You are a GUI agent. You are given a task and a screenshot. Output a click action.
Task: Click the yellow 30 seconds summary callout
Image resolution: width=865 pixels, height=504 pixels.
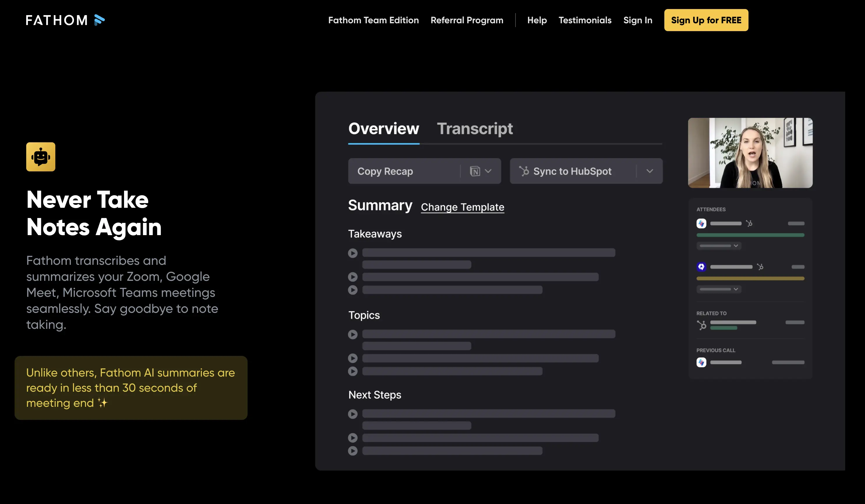(x=131, y=388)
